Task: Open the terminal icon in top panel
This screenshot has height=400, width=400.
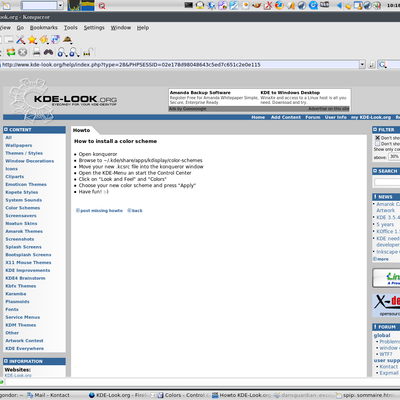Action: [x=189, y=5]
